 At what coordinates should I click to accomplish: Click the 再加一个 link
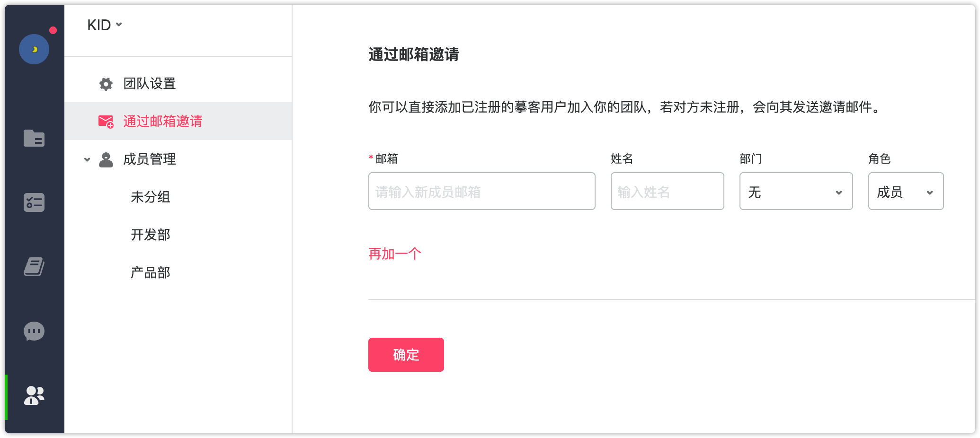coord(395,254)
